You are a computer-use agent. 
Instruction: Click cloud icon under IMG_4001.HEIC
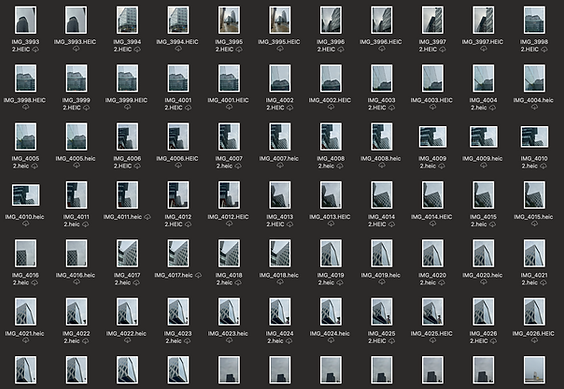tap(229, 107)
